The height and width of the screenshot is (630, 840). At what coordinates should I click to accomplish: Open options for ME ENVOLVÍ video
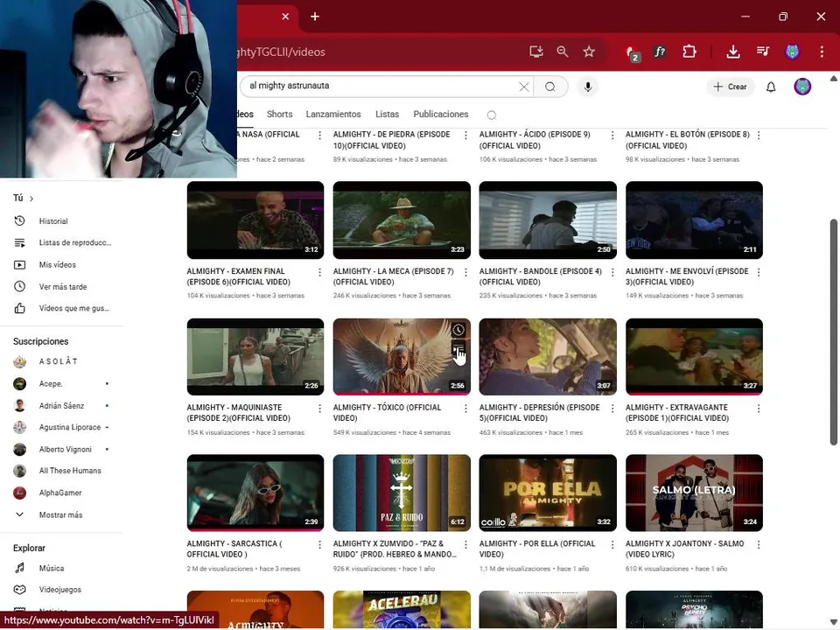[759, 272]
